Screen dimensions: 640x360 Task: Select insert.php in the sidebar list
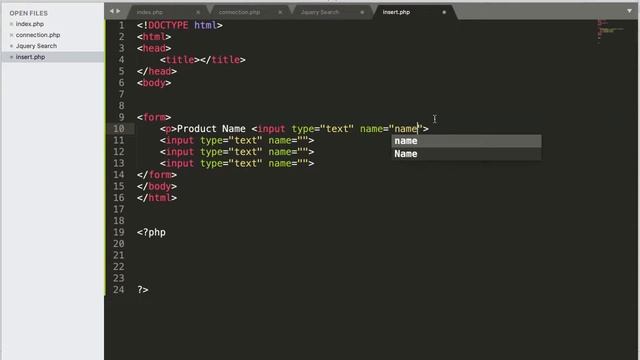(31, 57)
